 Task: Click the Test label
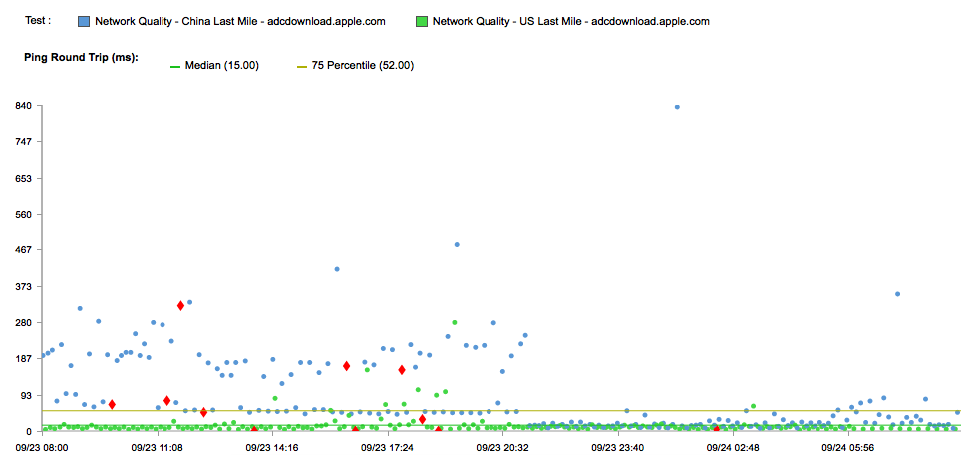pos(38,20)
